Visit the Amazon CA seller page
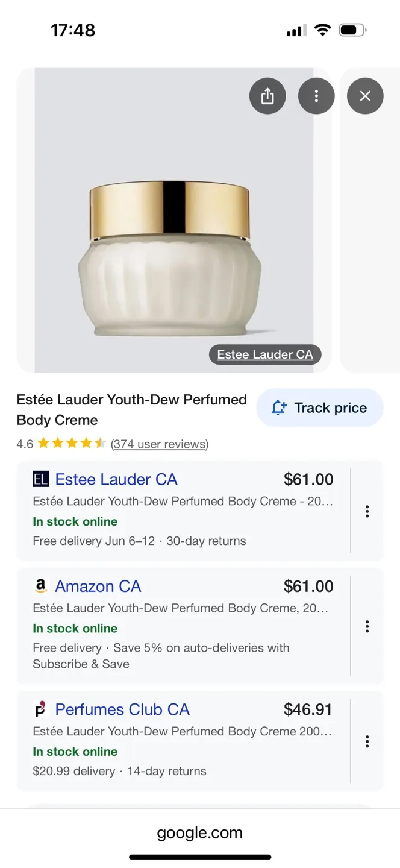 pos(98,585)
